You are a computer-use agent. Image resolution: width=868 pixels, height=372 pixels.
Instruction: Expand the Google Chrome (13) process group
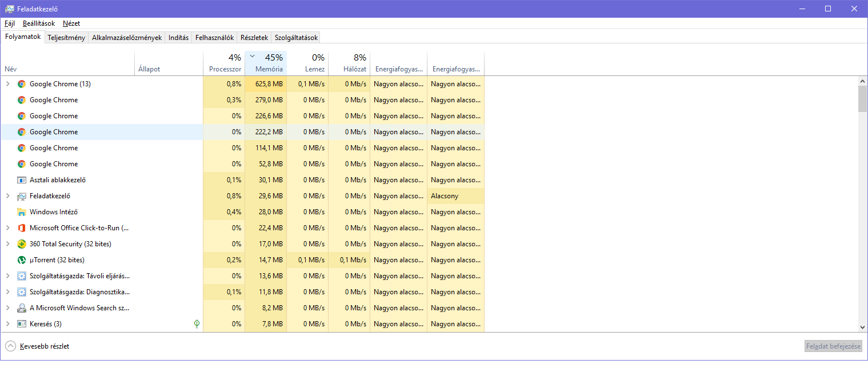click(7, 84)
